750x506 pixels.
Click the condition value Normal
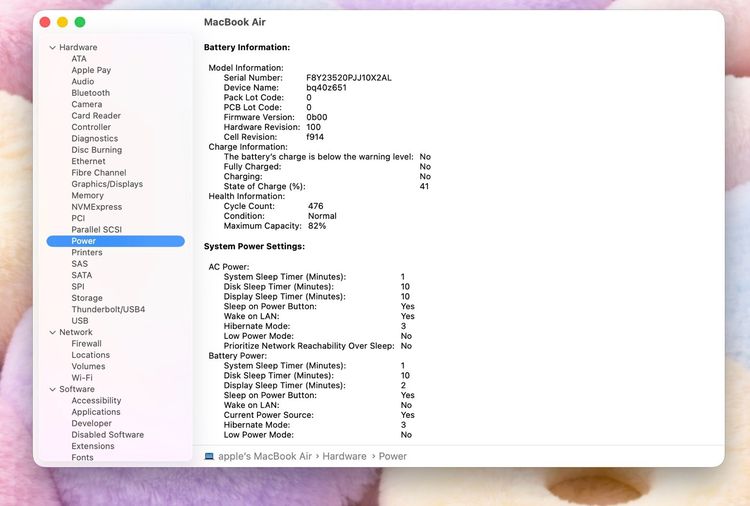pyautogui.click(x=322, y=216)
